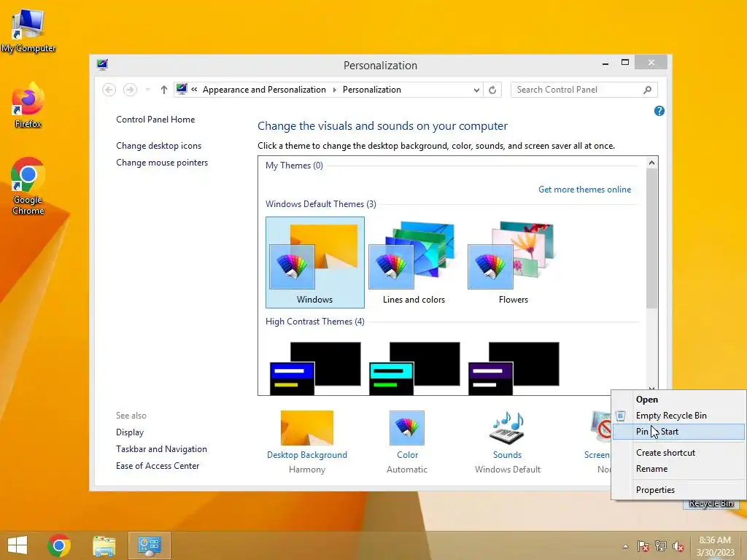Expand breadcrumb chevrons before Appearance

[x=194, y=90]
